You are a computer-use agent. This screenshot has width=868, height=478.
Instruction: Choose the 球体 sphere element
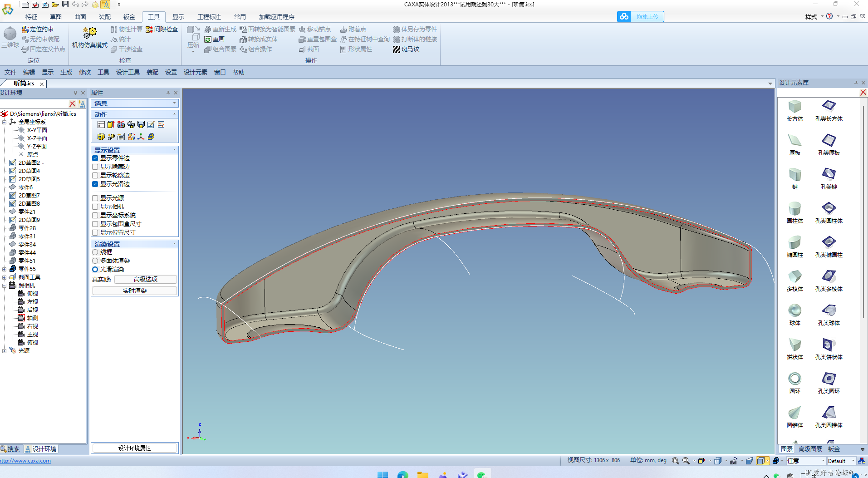click(794, 315)
